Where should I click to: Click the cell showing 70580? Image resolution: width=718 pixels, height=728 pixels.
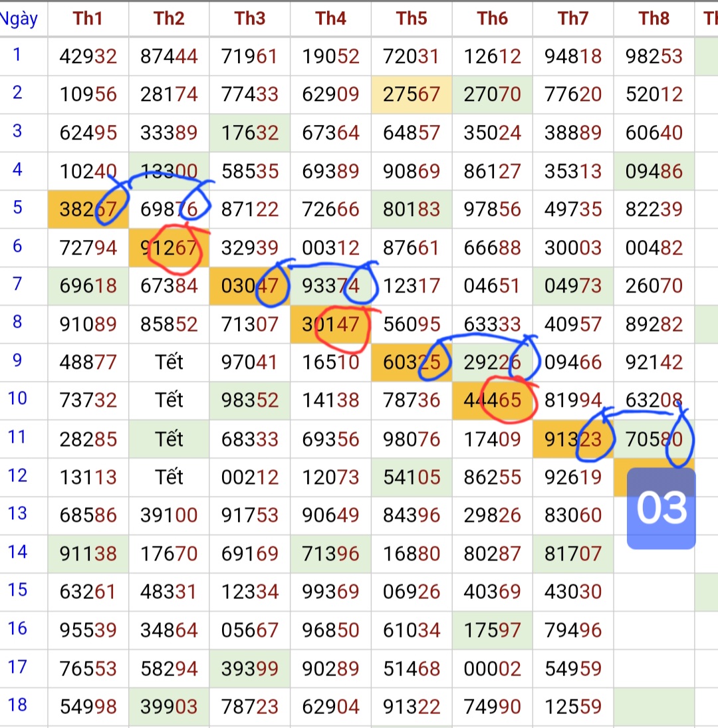pos(654,439)
